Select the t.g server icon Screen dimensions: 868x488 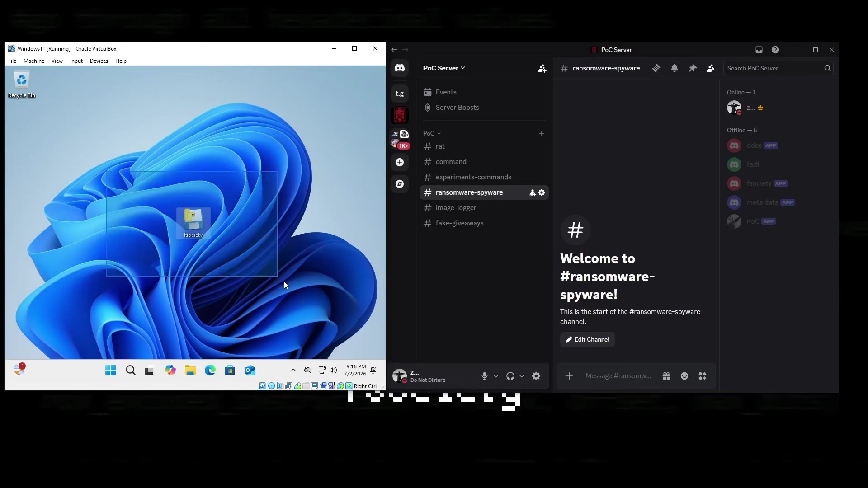[x=400, y=94]
